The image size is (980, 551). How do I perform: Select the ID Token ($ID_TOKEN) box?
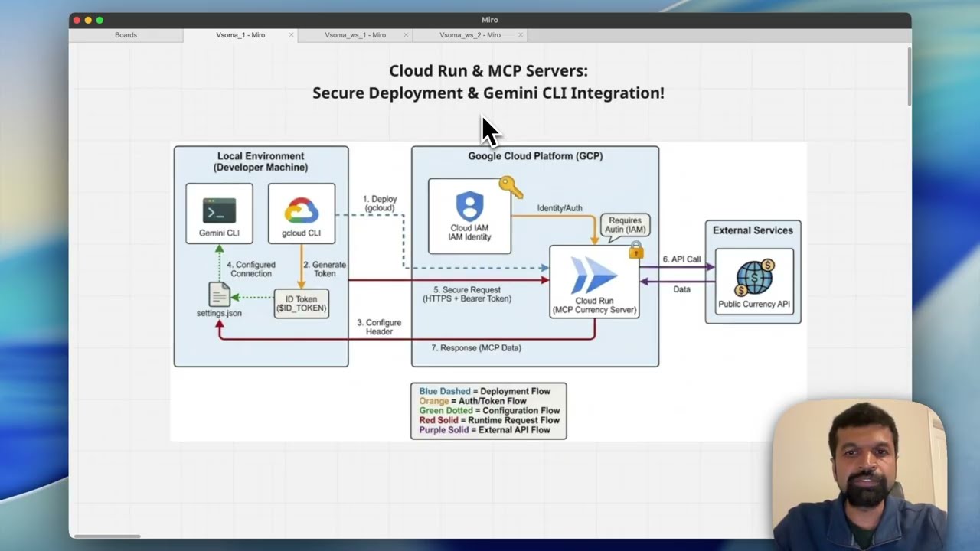(301, 304)
